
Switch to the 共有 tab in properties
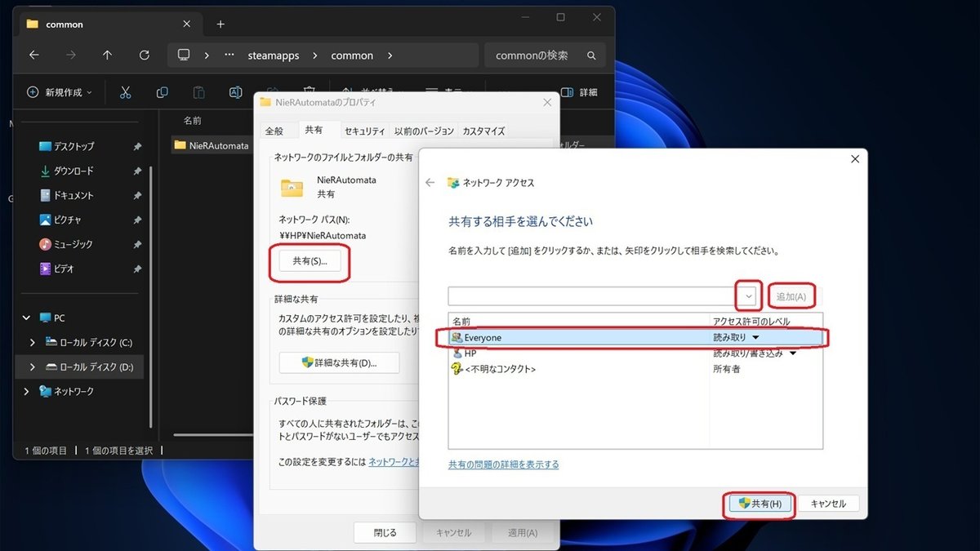pos(314,130)
